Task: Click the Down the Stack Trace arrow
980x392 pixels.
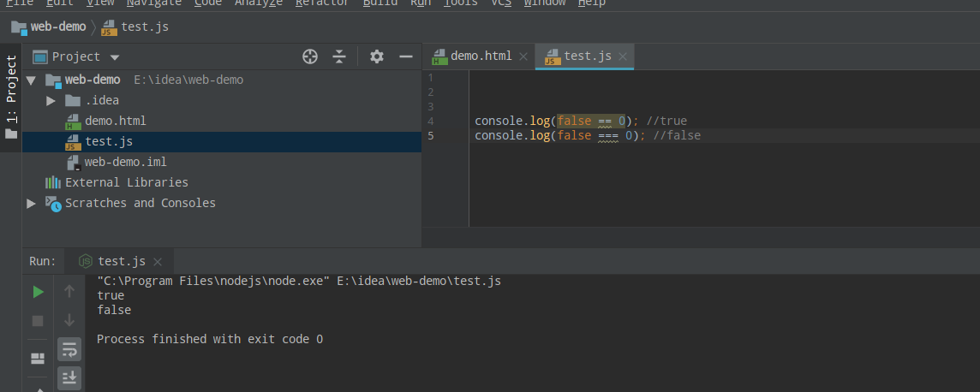Action: 69,321
